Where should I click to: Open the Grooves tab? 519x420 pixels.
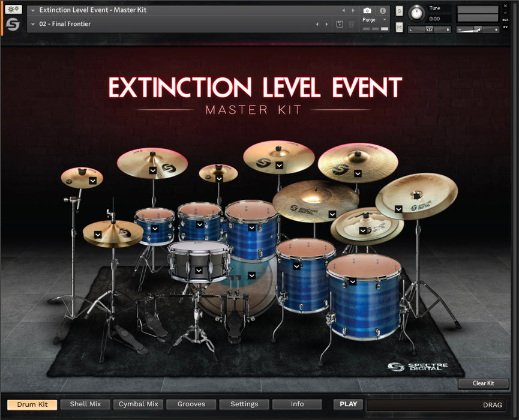click(191, 404)
